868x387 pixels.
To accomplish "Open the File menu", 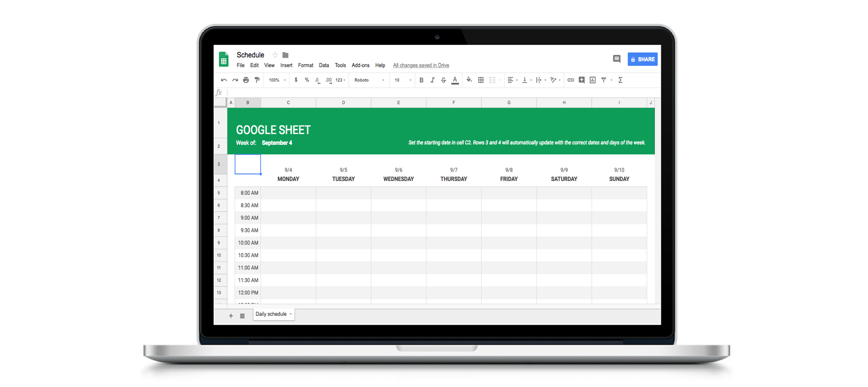I will [x=241, y=65].
